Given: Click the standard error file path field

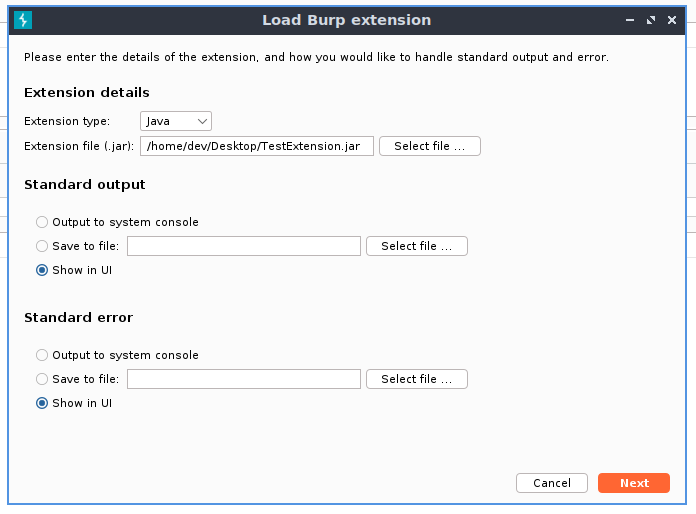Looking at the screenshot, I should [243, 379].
